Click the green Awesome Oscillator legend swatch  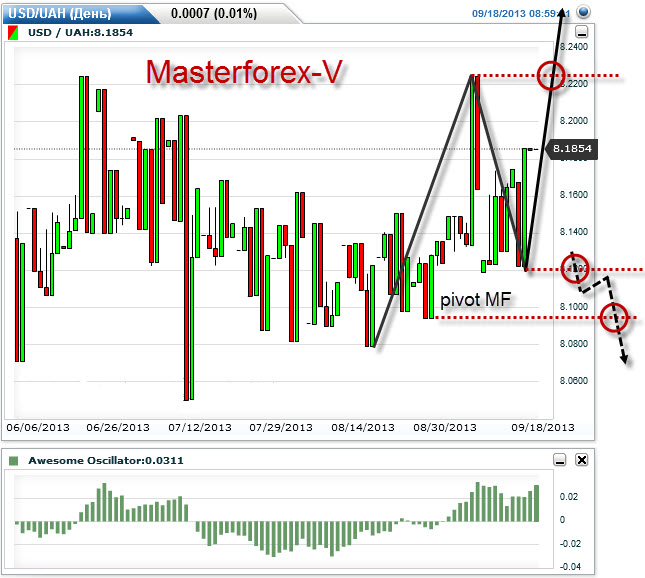[14, 460]
